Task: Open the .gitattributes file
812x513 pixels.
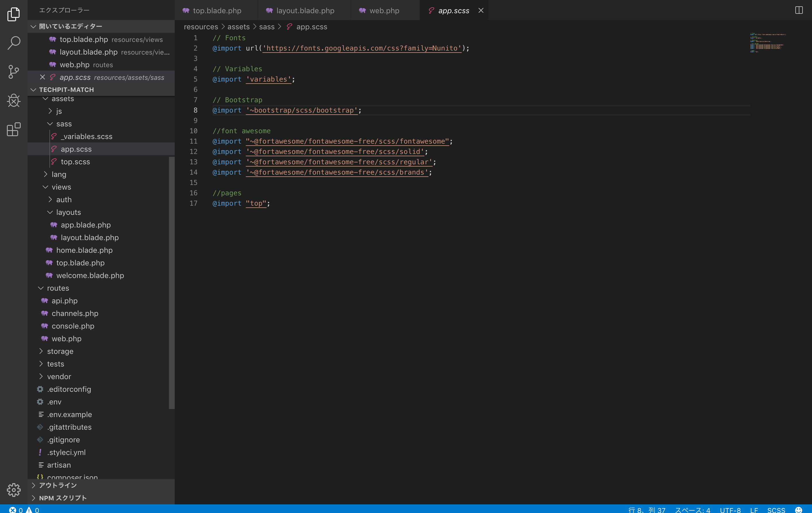Action: tap(101, 427)
